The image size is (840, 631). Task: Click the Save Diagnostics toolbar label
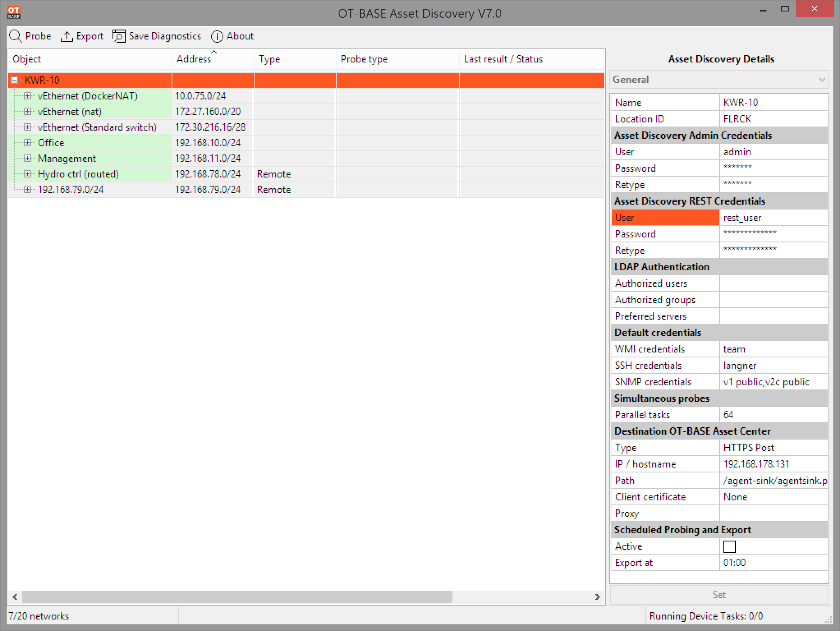point(165,36)
